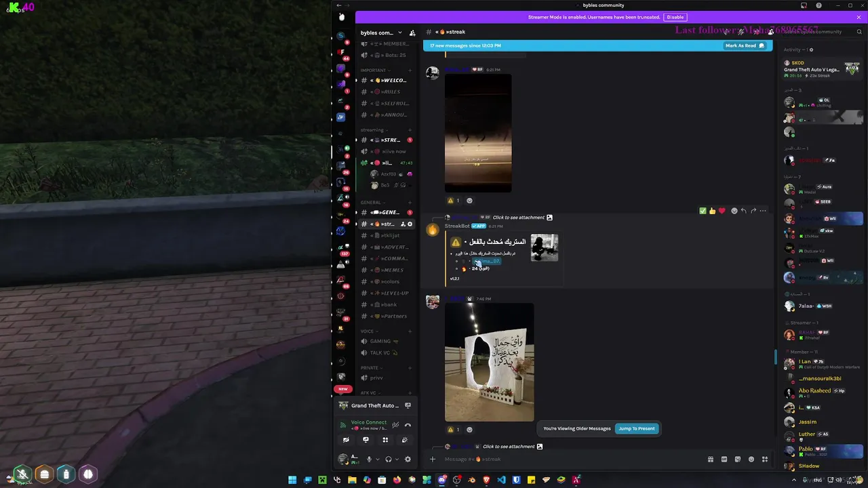Image resolution: width=868 pixels, height=488 pixels.
Task: Collapse the PRIVATE channel category
Action: 372,368
